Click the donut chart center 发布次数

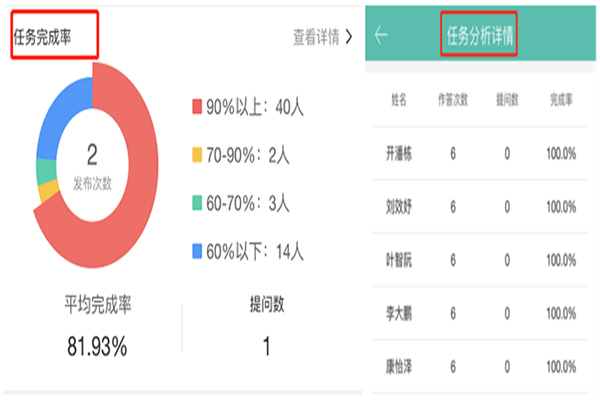[x=92, y=166]
